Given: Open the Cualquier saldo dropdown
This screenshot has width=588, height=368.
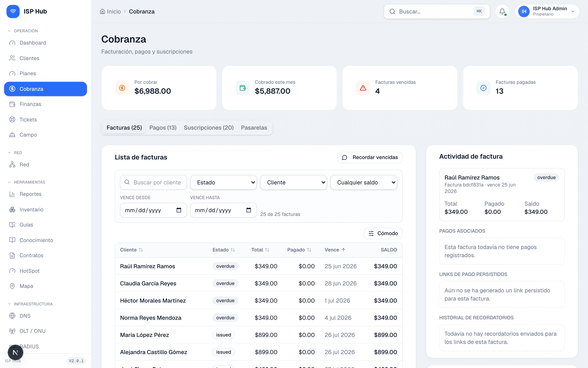Looking at the screenshot, I should pos(364,182).
